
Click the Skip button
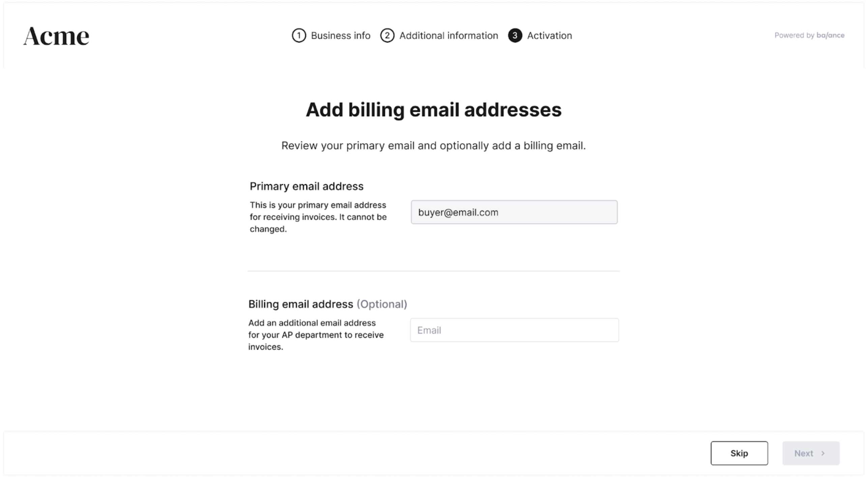pyautogui.click(x=739, y=453)
